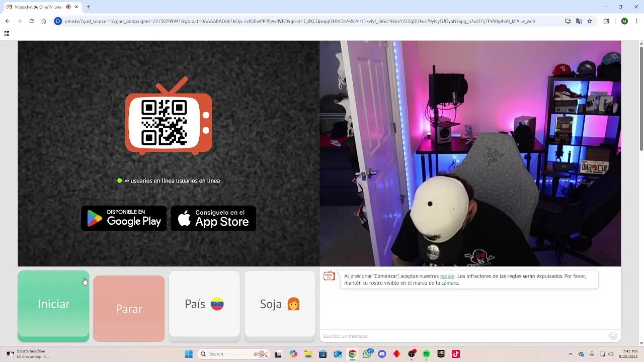Open TikTok from the taskbar
644x362 pixels.
[456, 354]
